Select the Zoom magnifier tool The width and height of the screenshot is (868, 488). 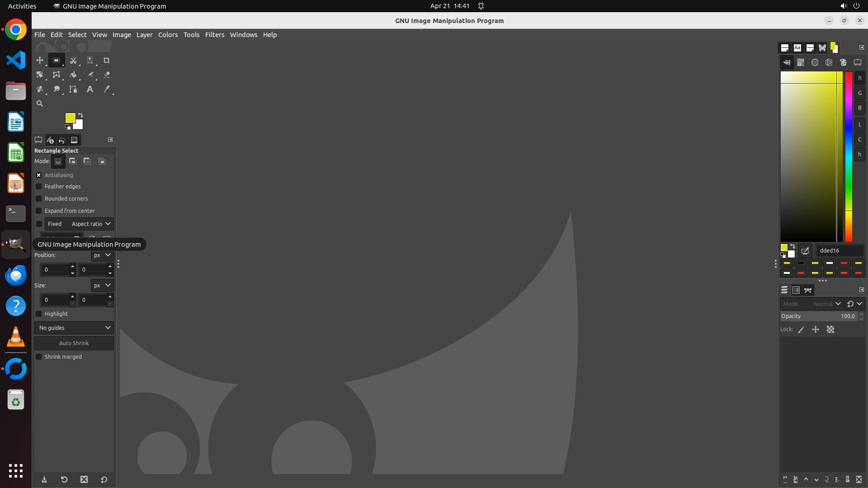[x=40, y=103]
